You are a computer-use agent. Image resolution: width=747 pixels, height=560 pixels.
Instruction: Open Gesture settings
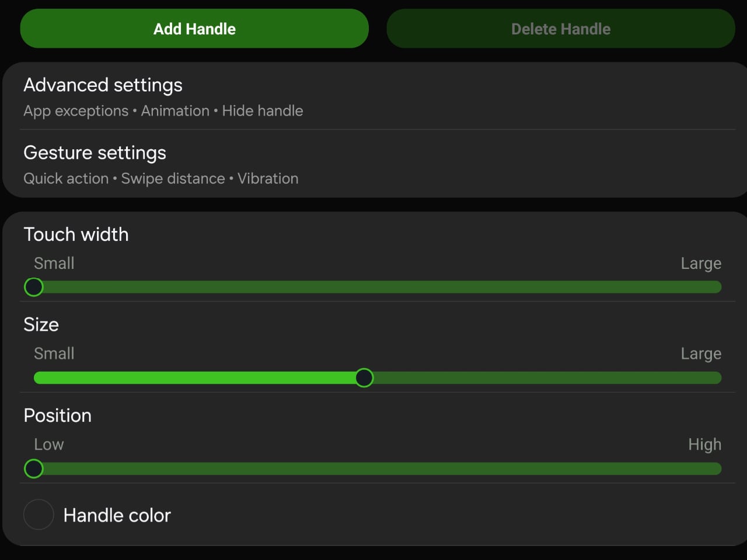tap(95, 153)
